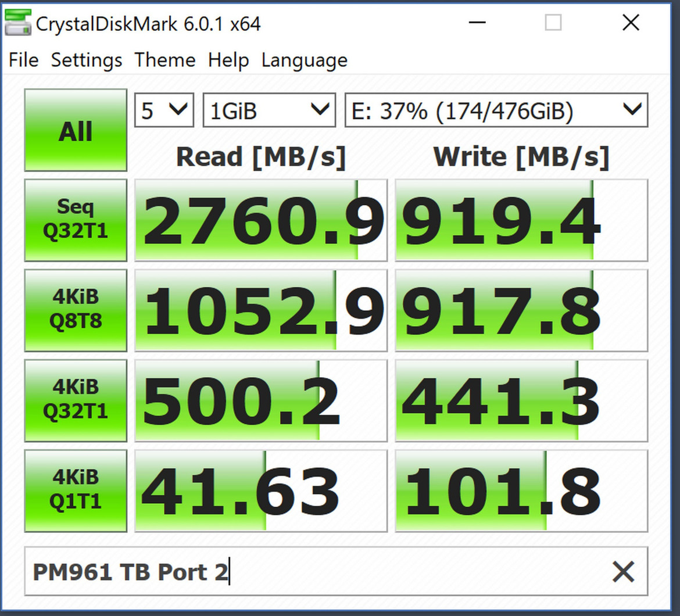Open the test size dropdown showing 1GiB

[269, 110]
